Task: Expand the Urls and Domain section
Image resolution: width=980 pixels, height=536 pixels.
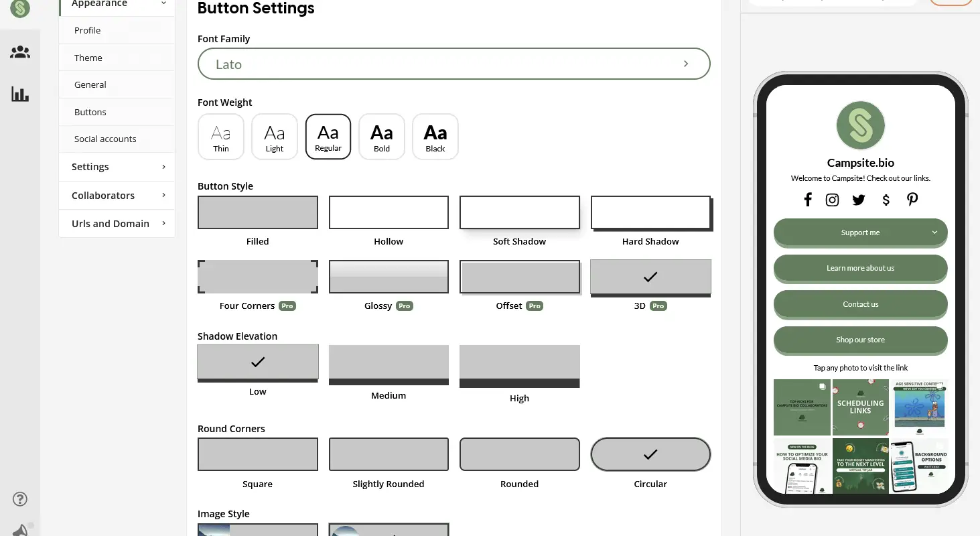Action: pyautogui.click(x=117, y=224)
